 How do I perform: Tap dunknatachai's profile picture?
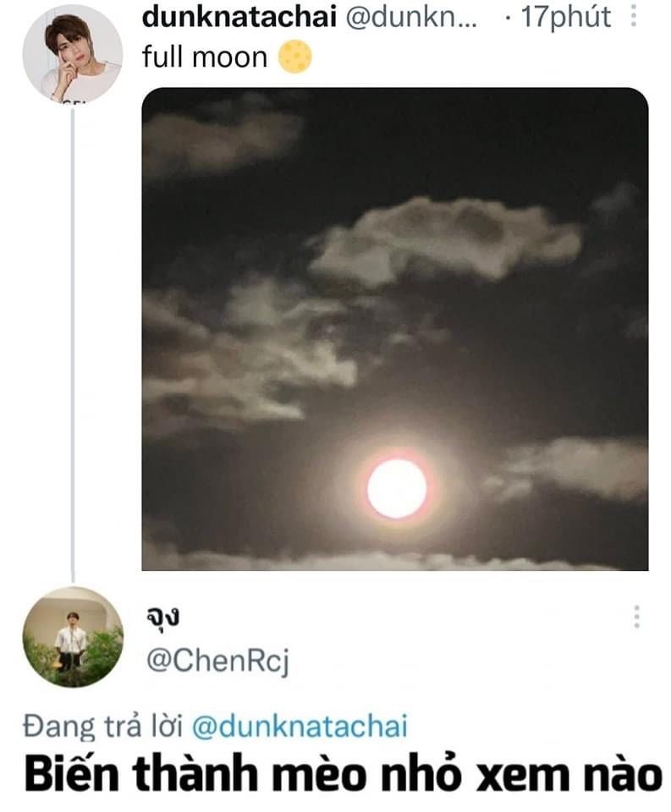pyautogui.click(x=73, y=54)
